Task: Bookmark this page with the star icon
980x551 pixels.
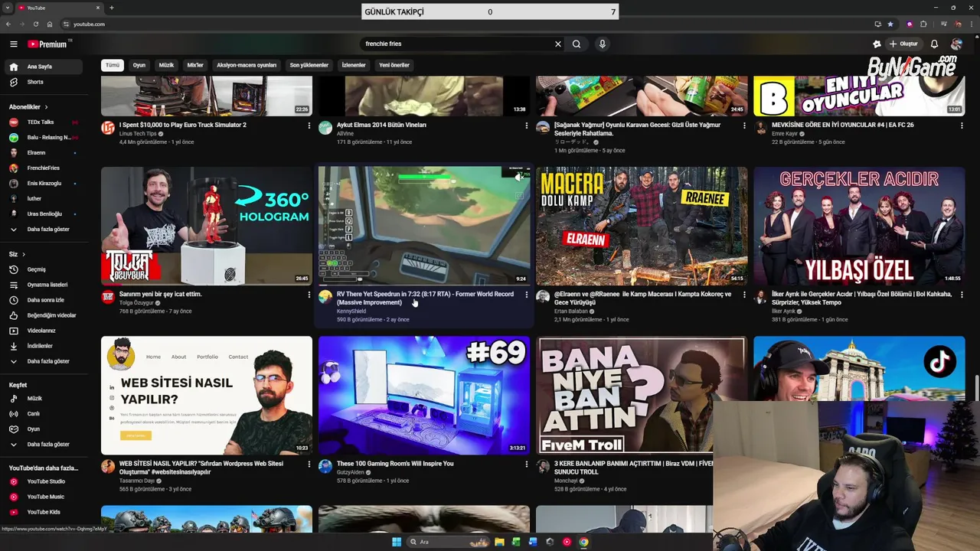Action: tap(890, 24)
